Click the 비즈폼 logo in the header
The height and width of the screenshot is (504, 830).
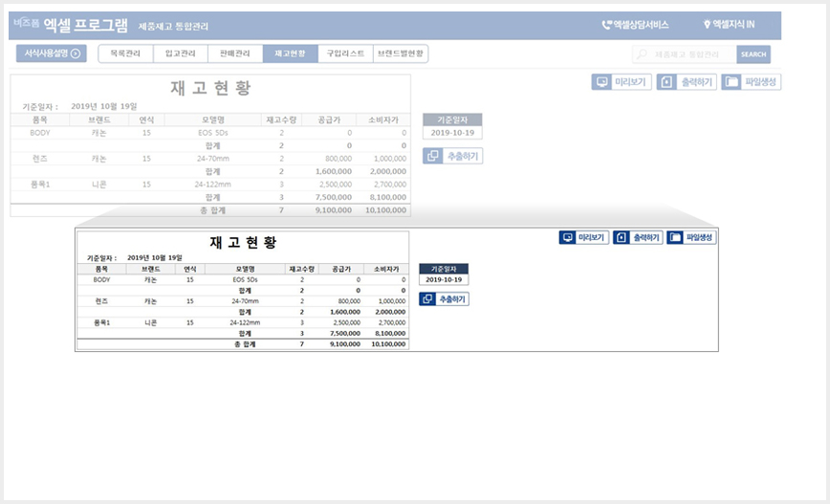pyautogui.click(x=27, y=23)
